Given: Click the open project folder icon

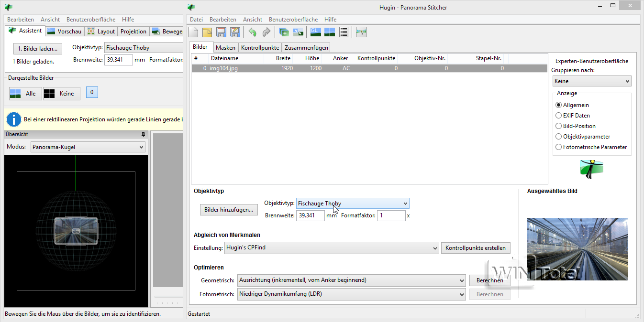Looking at the screenshot, I should pos(207,32).
